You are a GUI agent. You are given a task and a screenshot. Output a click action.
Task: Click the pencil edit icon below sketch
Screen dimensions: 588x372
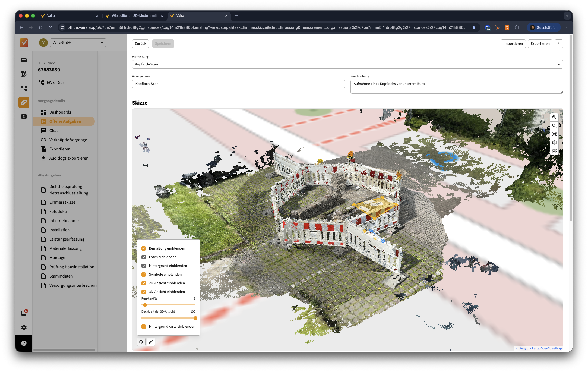pyautogui.click(x=151, y=342)
